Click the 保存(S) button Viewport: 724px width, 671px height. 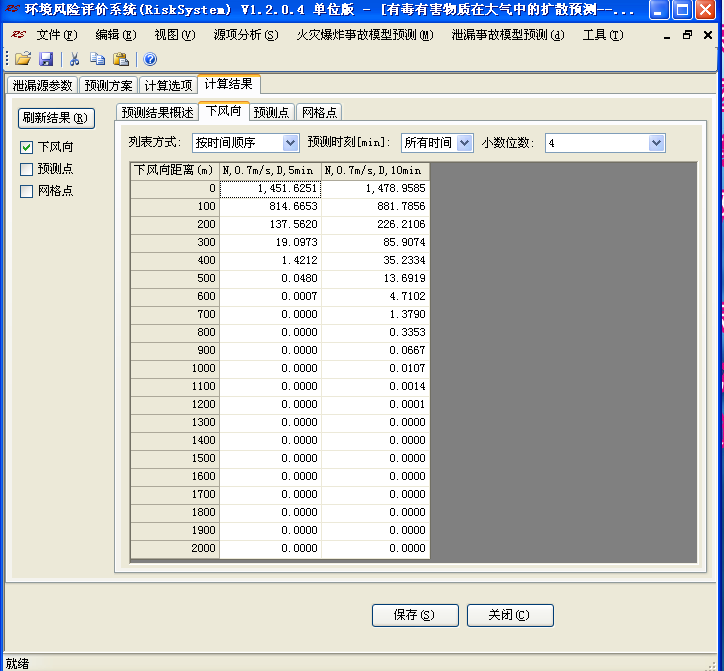[x=415, y=615]
